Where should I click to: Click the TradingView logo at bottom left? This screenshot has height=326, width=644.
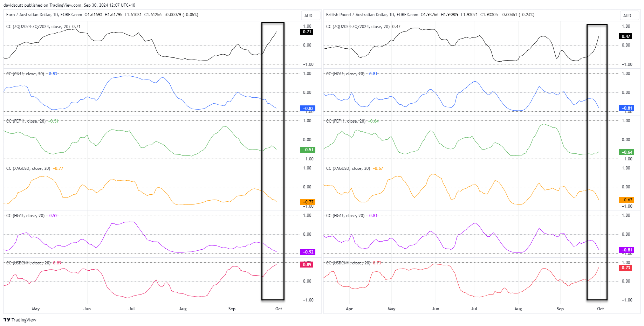click(20, 320)
